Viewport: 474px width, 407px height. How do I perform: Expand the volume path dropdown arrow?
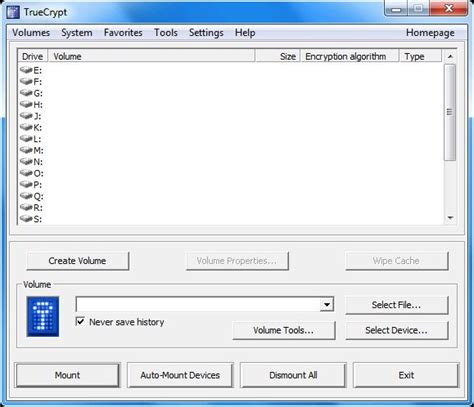[x=327, y=305]
